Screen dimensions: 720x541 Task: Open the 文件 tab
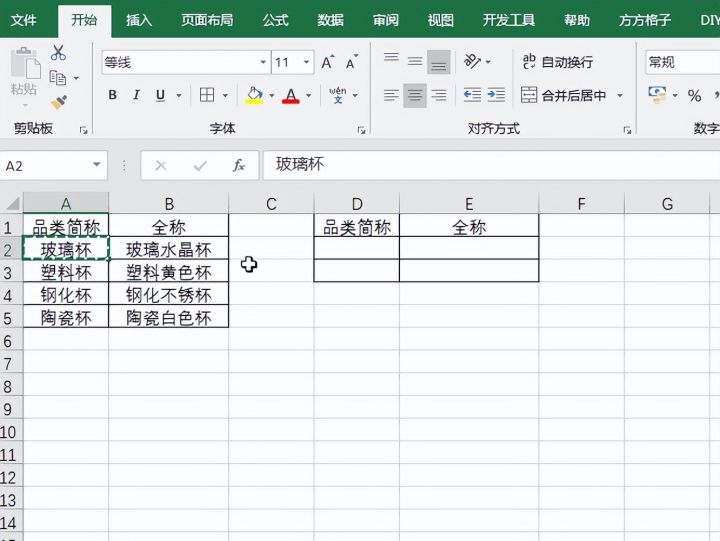(x=23, y=20)
